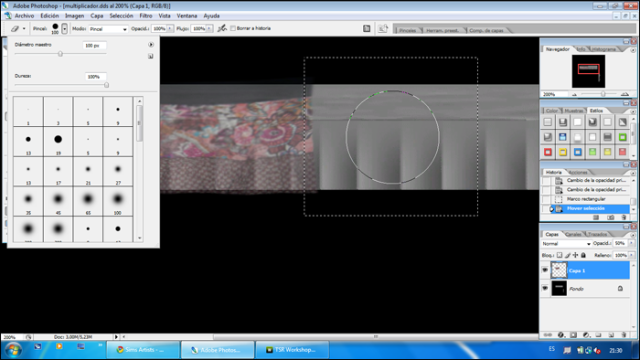Viewport: 640px width, 360px height.
Task: Open the layer blend mode dropdown Normal
Action: (x=566, y=243)
